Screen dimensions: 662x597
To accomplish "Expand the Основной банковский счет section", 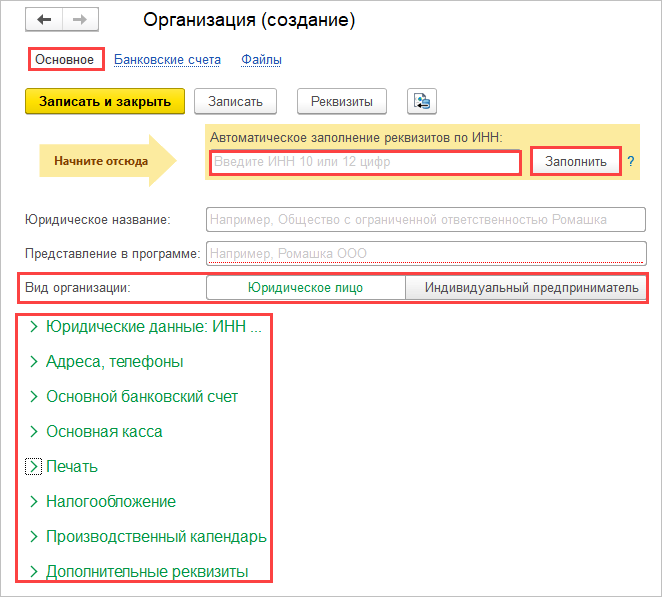I will tap(133, 396).
